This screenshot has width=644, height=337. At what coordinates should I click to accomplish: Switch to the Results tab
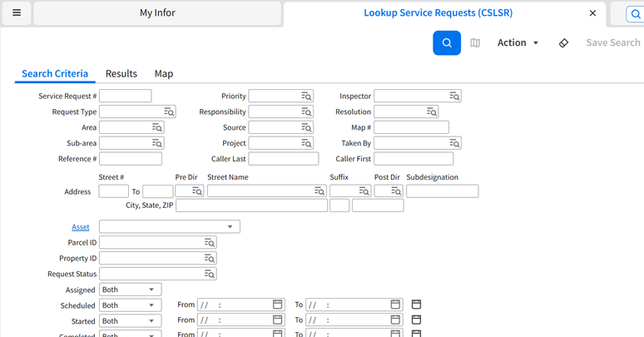coord(121,74)
